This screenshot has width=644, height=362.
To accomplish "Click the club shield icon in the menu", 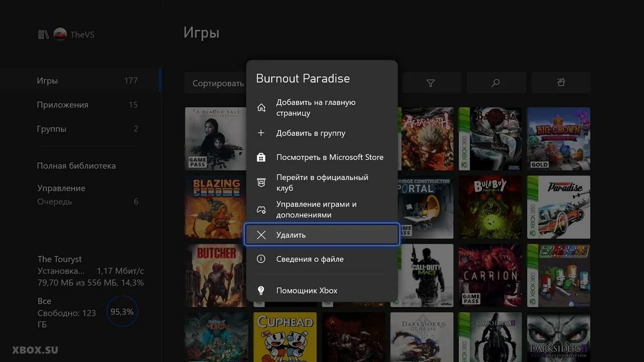I will [x=261, y=183].
